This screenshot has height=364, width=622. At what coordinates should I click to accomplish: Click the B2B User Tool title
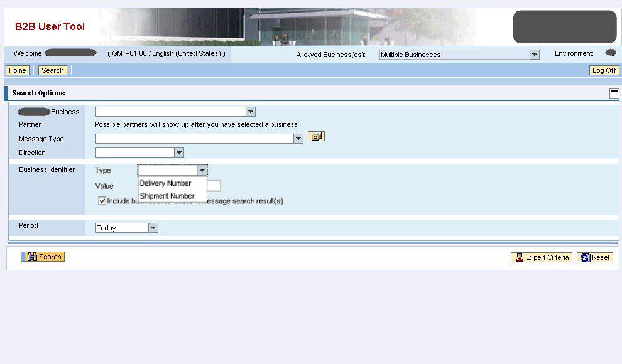click(x=50, y=26)
